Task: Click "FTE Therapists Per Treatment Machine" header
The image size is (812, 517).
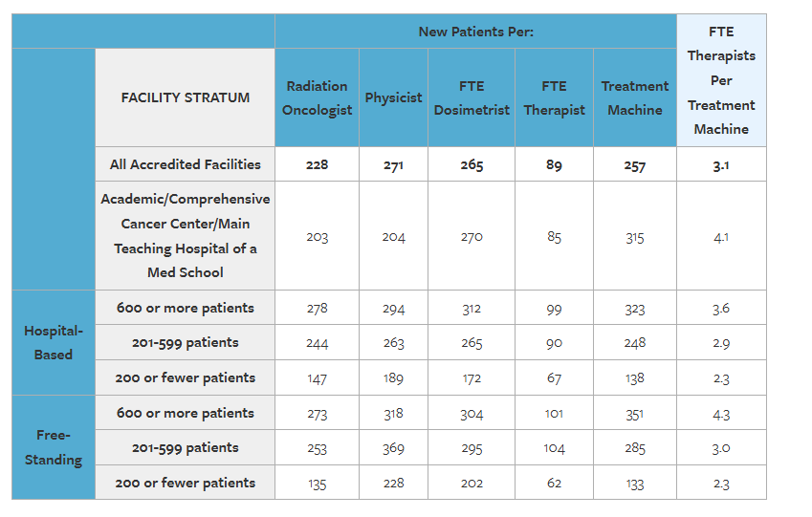Action: click(721, 80)
